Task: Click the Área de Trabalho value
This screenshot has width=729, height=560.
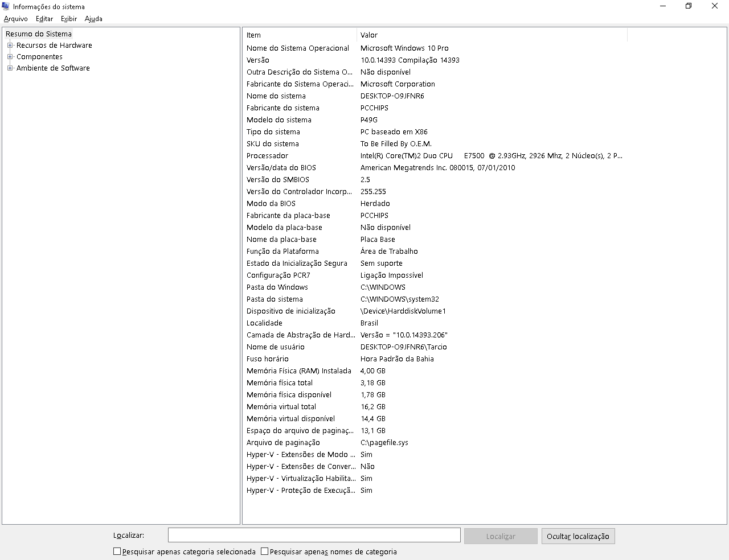Action: click(389, 252)
